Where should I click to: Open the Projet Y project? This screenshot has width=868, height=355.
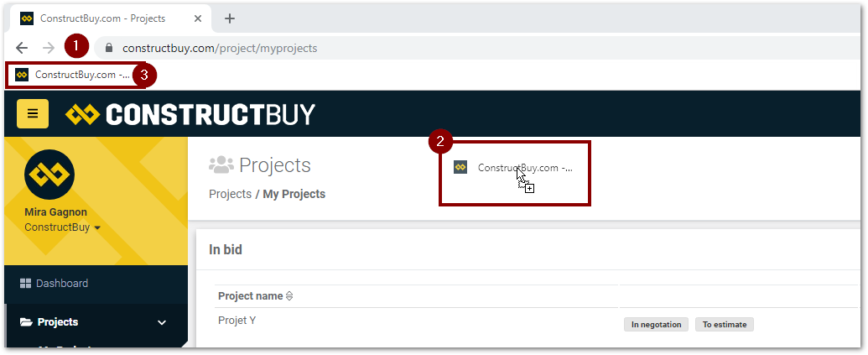(x=237, y=320)
